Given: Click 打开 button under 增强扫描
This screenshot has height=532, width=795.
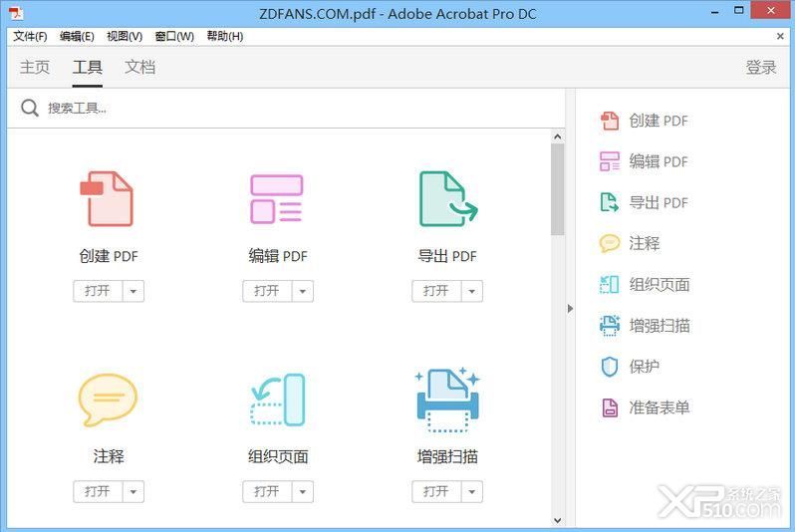Looking at the screenshot, I should coord(436,491).
